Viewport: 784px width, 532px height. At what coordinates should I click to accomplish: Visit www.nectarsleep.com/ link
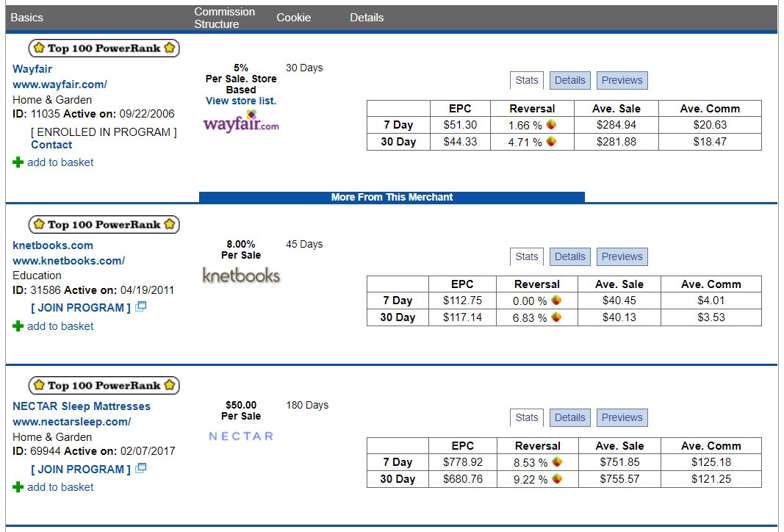click(x=72, y=422)
